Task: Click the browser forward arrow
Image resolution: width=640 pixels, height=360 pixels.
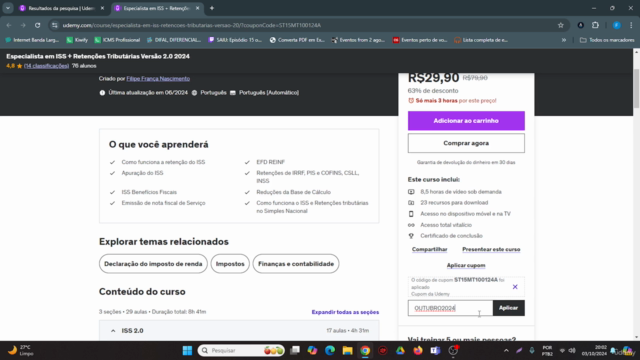Action: 23,25
